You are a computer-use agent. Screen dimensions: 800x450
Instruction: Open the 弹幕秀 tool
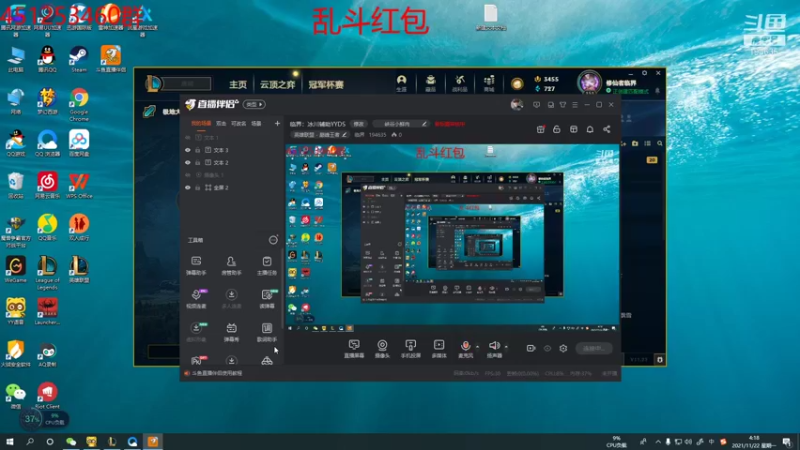click(231, 332)
